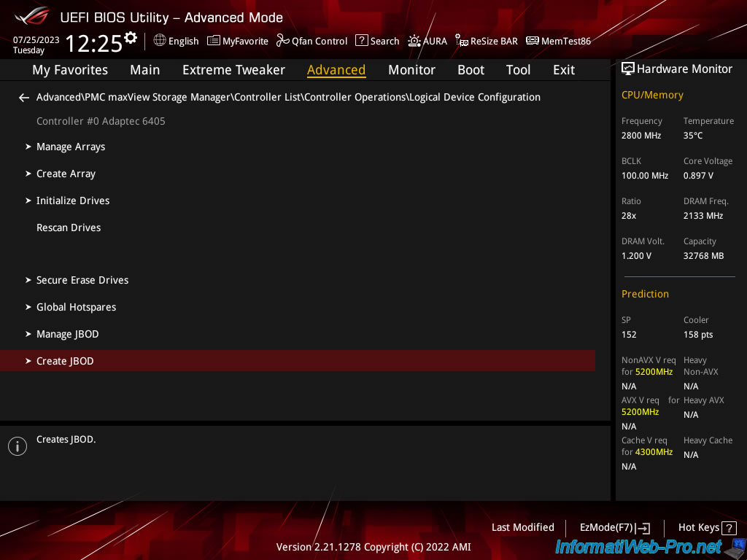Open MyFavorite list icon
Image resolution: width=747 pixels, height=560 pixels.
click(x=214, y=41)
